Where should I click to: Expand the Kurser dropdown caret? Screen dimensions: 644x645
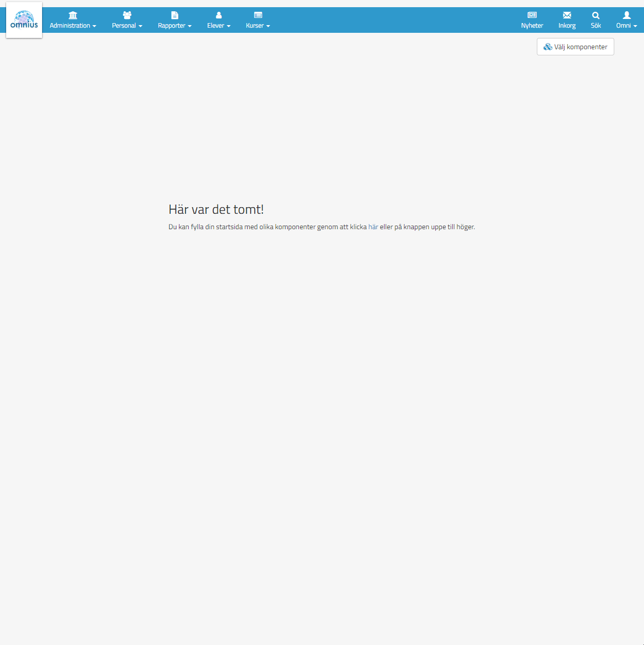point(268,26)
